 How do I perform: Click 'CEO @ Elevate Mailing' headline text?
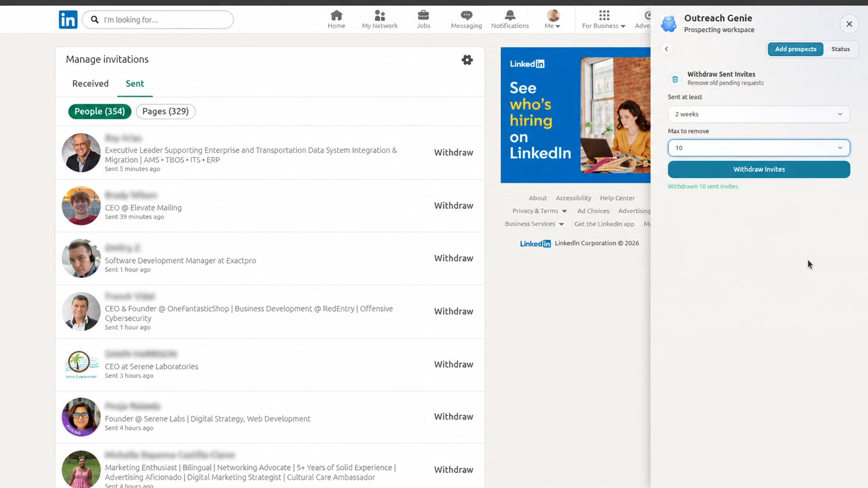[x=143, y=208]
